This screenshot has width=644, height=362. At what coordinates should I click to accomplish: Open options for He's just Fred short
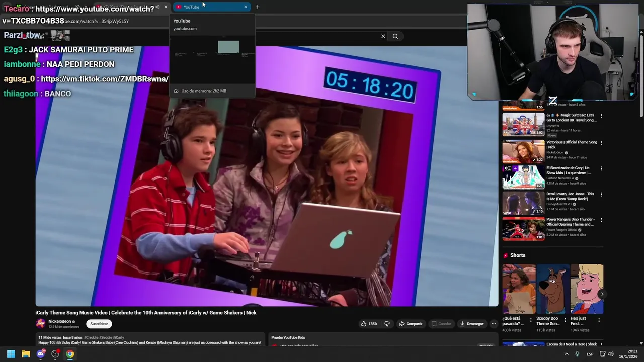tap(599, 320)
